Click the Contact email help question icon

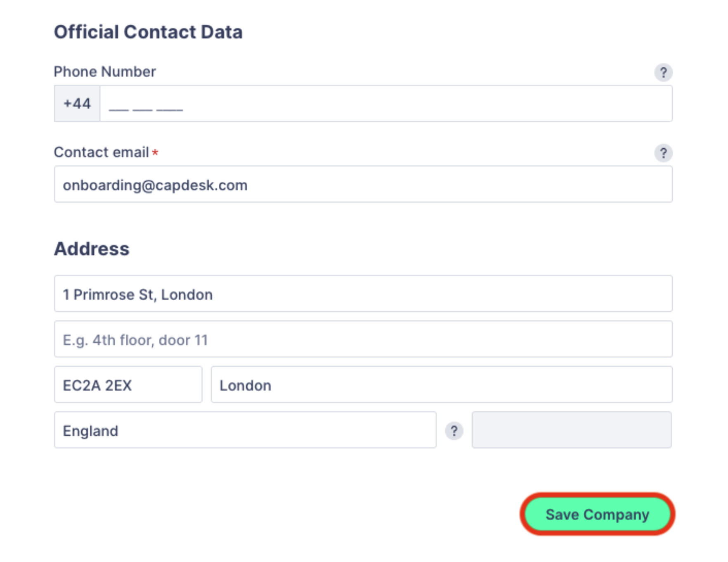click(x=663, y=153)
